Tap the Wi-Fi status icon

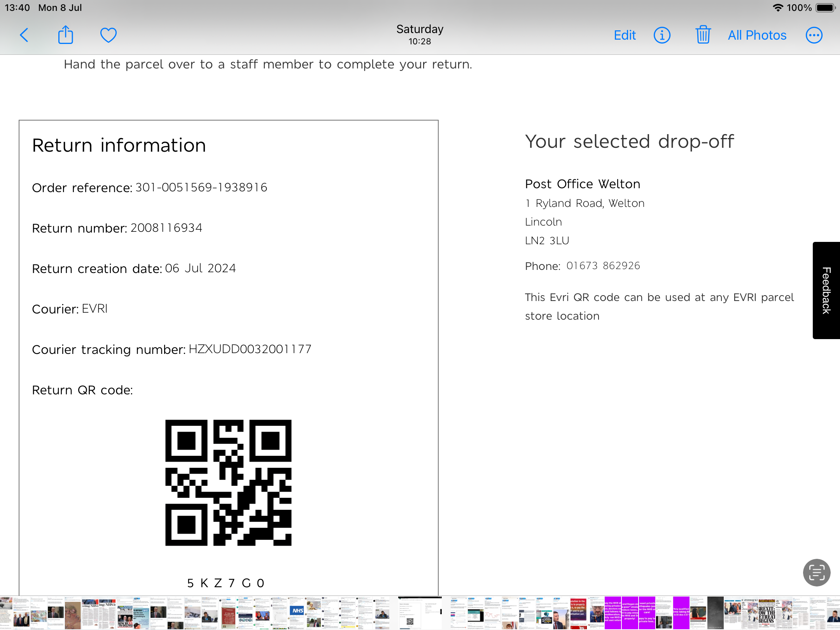777,8
